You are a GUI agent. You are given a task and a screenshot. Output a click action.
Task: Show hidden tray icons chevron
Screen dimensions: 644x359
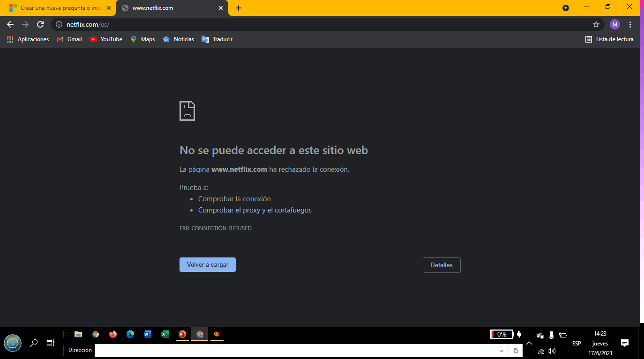click(529, 343)
